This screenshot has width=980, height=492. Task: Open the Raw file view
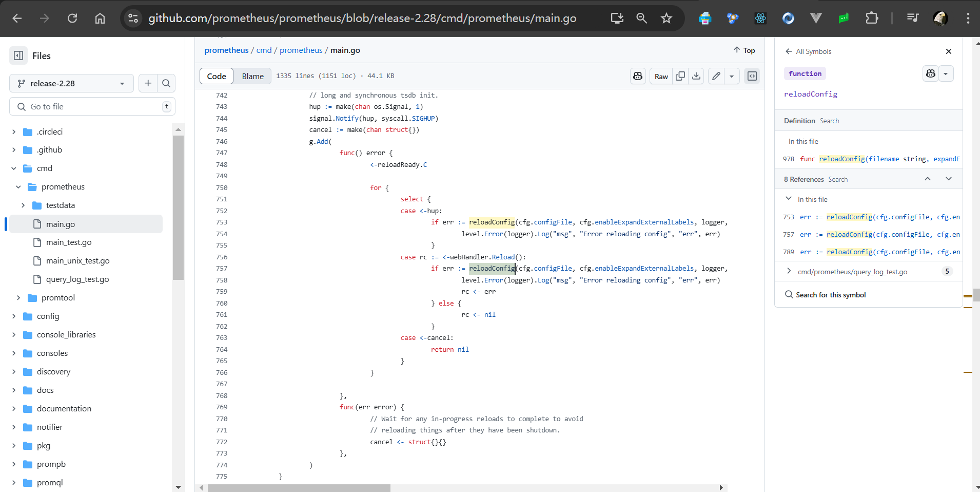(x=661, y=76)
